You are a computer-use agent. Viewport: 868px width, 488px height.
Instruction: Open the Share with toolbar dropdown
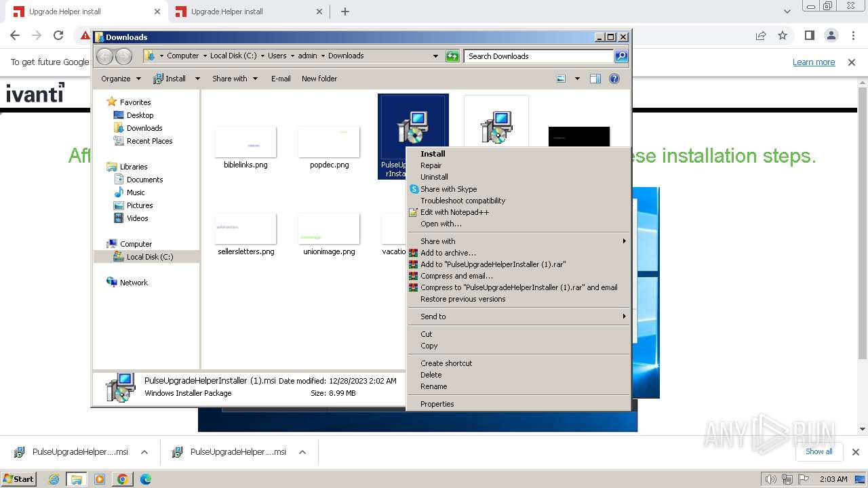235,79
